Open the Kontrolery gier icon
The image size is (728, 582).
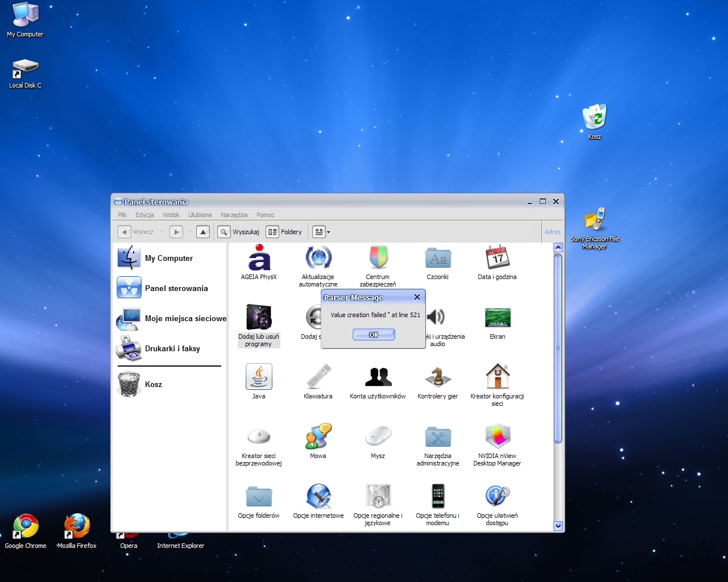(437, 377)
